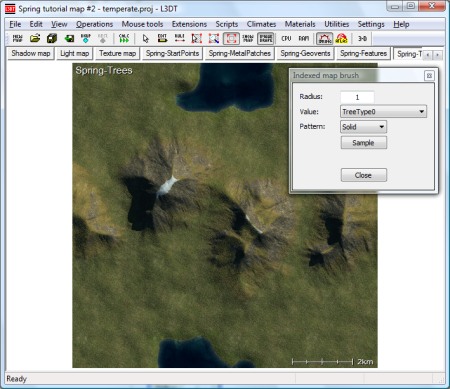Open the Operations menu
The height and width of the screenshot is (389, 450).
click(94, 24)
